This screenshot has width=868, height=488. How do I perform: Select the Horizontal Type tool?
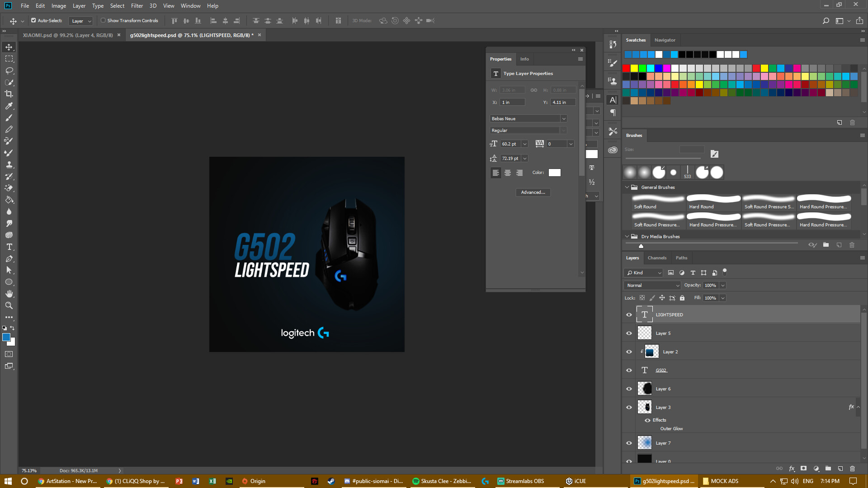(9, 247)
